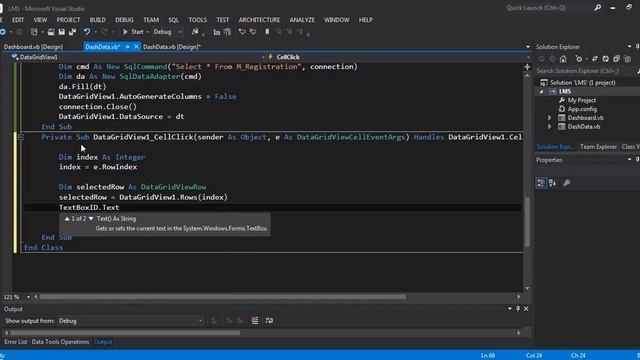
Task: Toggle Show All Files in Solution Explorer
Action: [x=627, y=59]
